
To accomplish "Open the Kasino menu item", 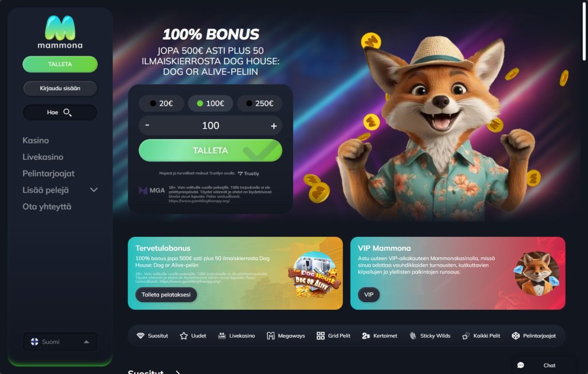I will click(x=36, y=140).
